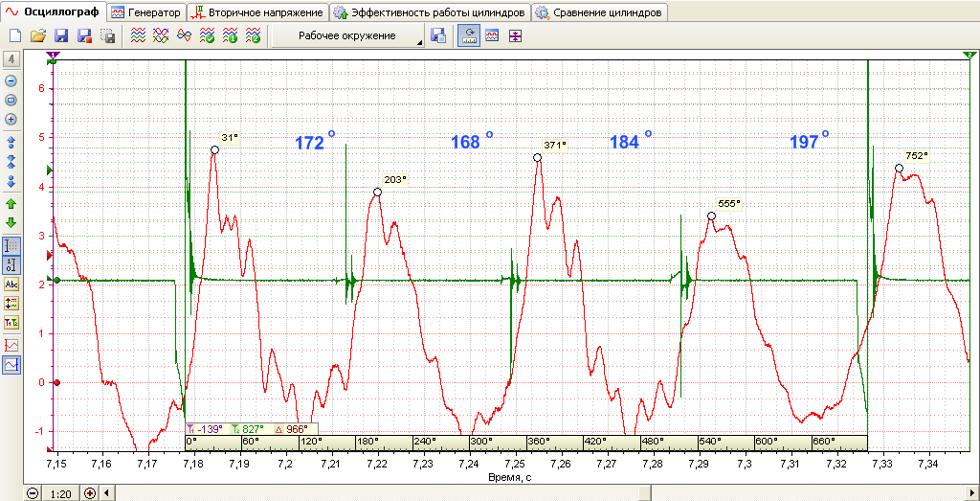Move waveform down with green arrow
This screenshot has height=501, width=980.
(x=11, y=223)
